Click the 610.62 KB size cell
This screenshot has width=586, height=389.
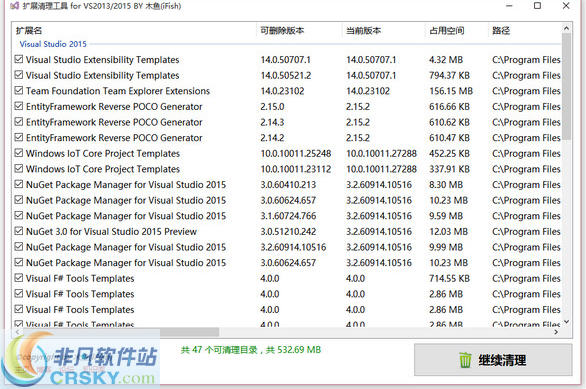(449, 122)
